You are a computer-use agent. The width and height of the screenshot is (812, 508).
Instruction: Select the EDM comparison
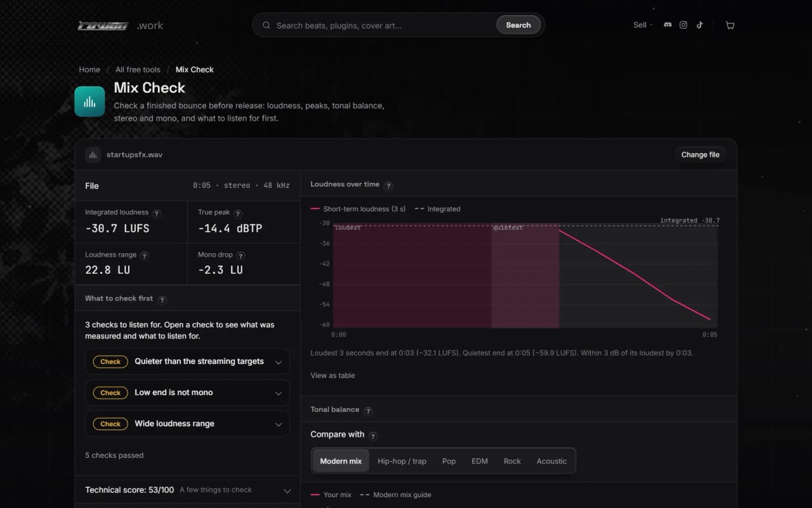point(480,461)
